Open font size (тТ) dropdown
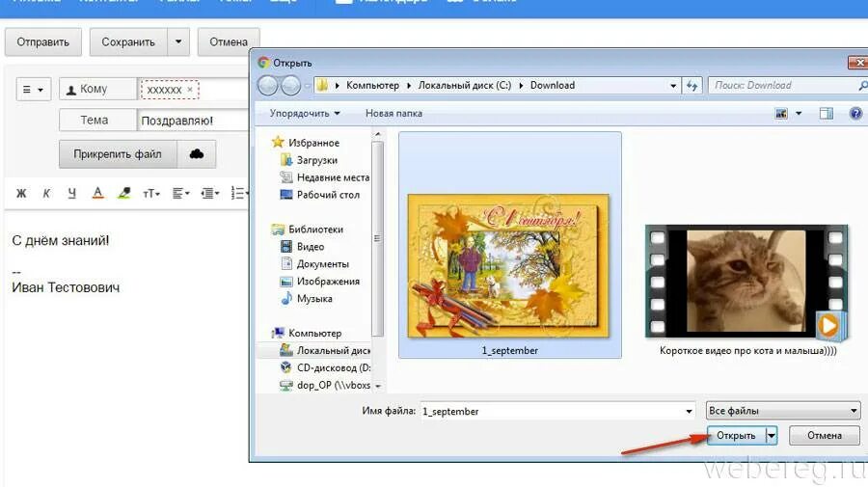Screen dimensions: 868x487 [x=151, y=193]
